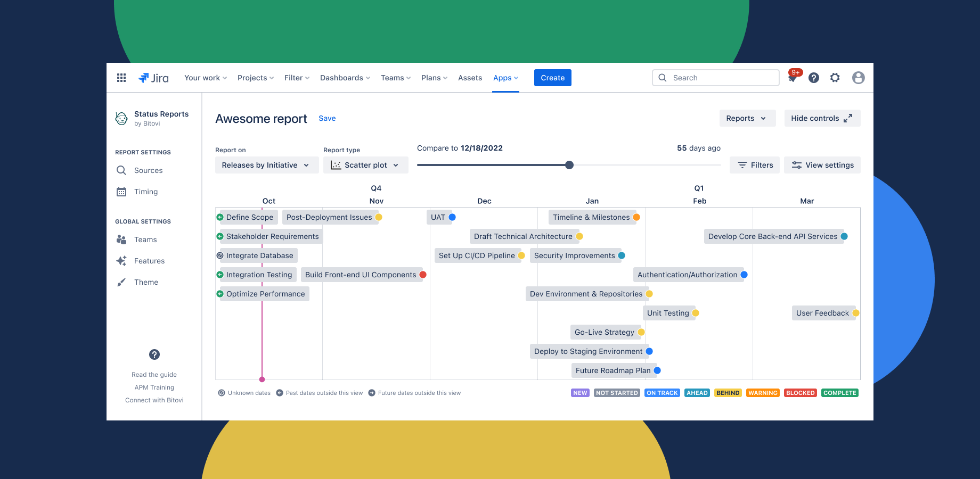Click the Authentication/Authorization release label
Screen dimensions: 980x479
688,275
